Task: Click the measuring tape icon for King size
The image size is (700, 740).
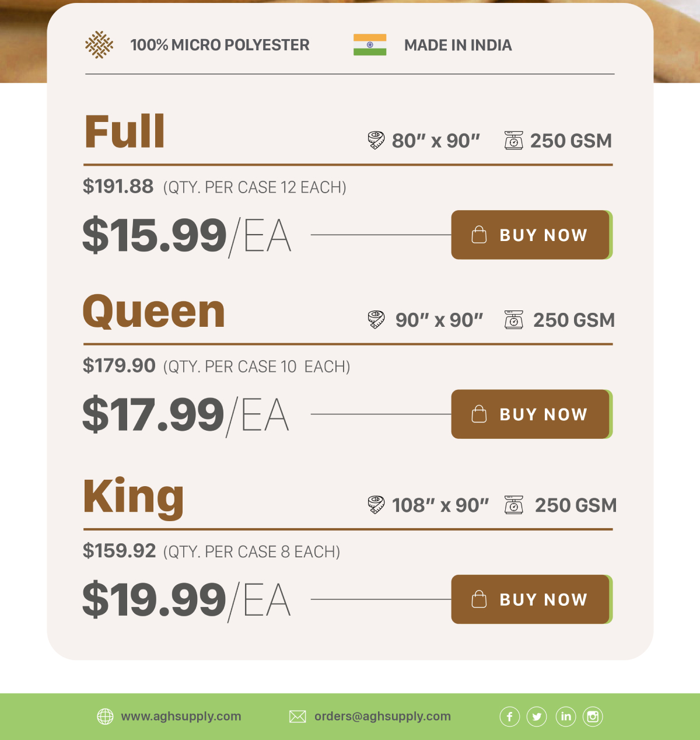Action: (x=376, y=505)
